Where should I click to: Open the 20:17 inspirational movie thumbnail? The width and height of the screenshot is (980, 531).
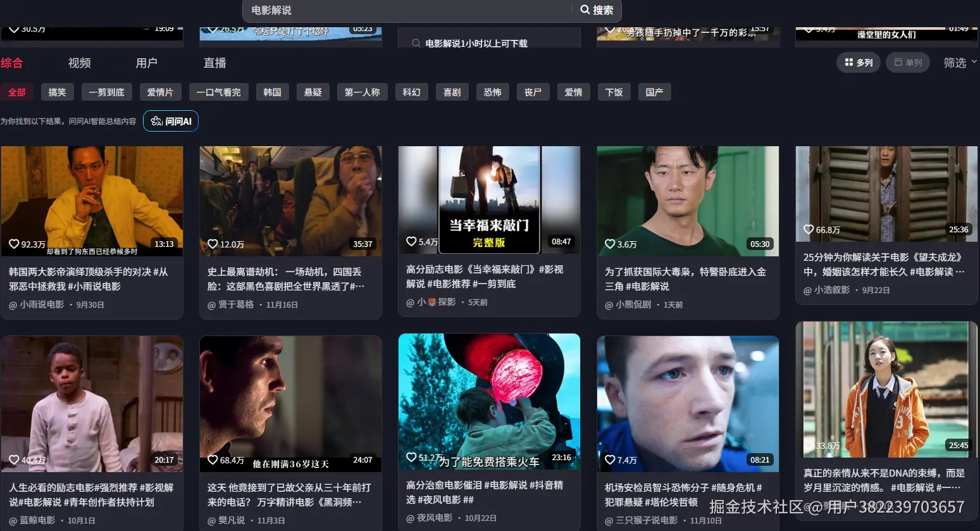coord(92,404)
